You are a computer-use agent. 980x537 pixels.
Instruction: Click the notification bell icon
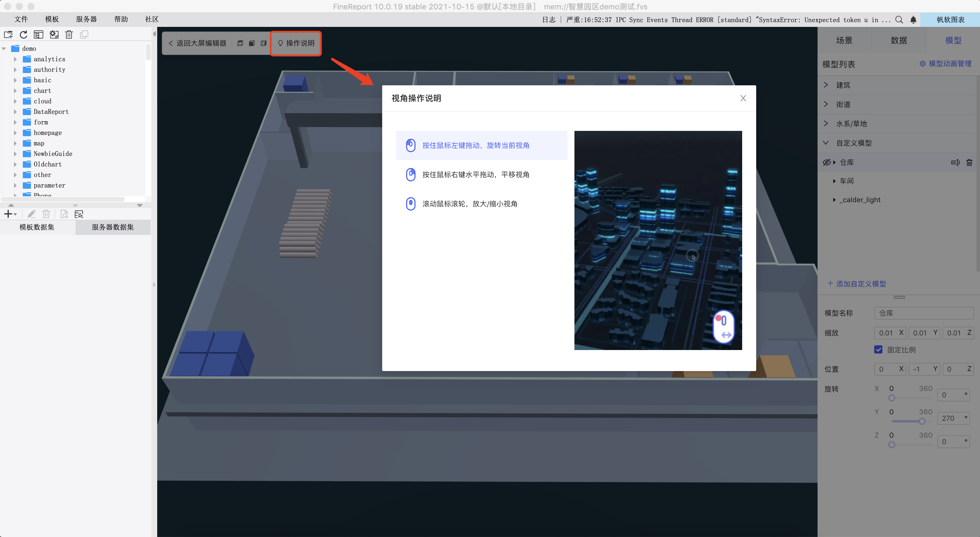[913, 20]
